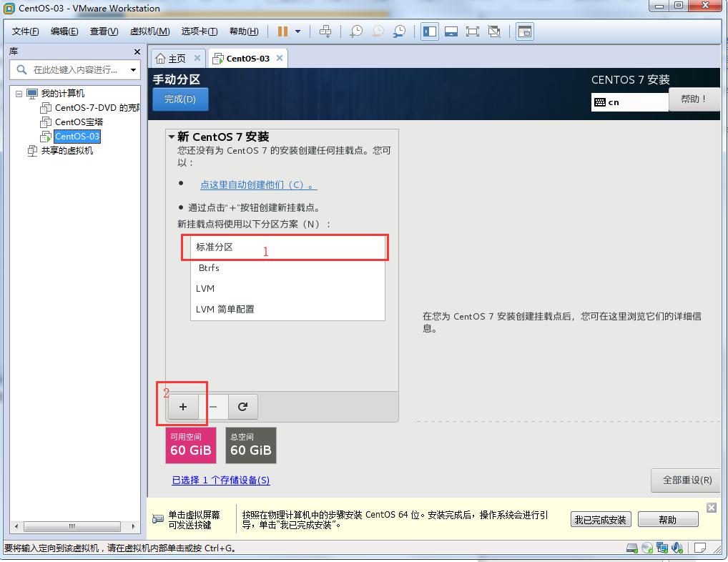Click the sound card status icon

point(677,548)
